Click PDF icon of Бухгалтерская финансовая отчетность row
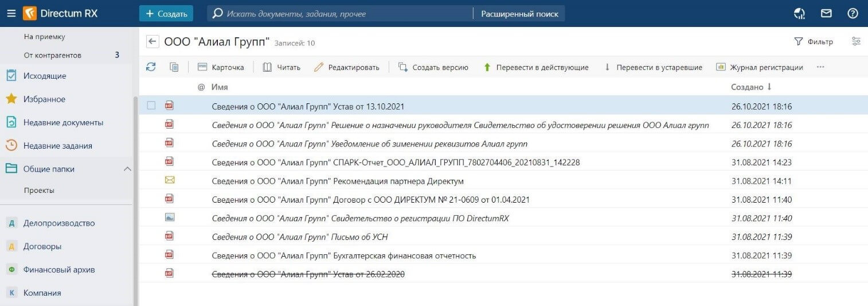Viewport: 868px width, 306px height. tap(169, 255)
